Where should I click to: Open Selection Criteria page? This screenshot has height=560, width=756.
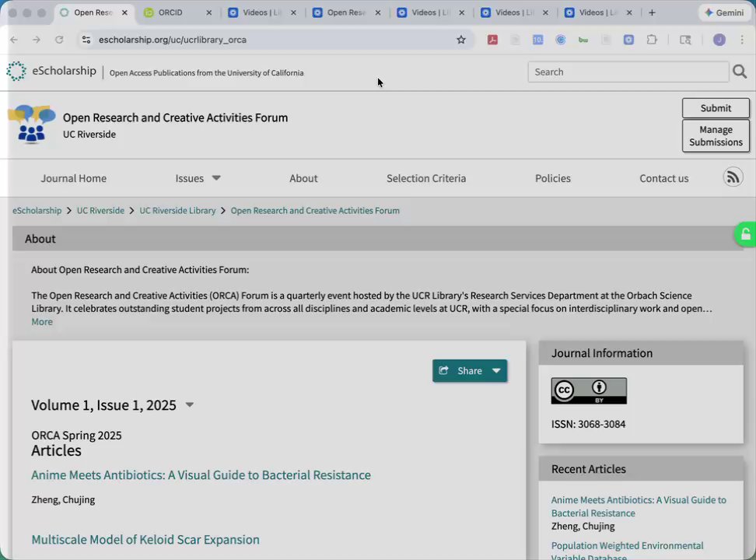(x=426, y=178)
